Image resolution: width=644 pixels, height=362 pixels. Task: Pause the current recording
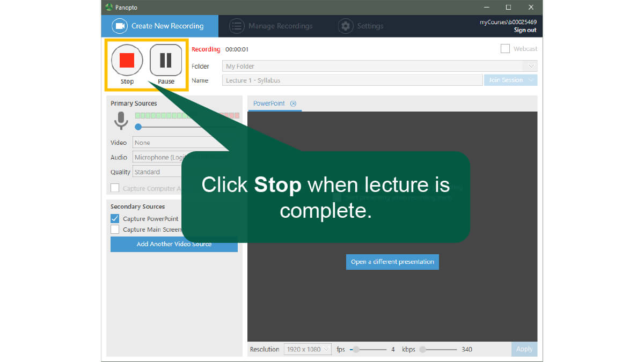(166, 60)
